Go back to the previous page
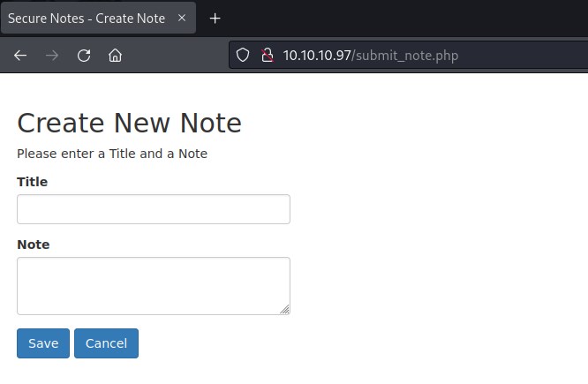 point(20,56)
